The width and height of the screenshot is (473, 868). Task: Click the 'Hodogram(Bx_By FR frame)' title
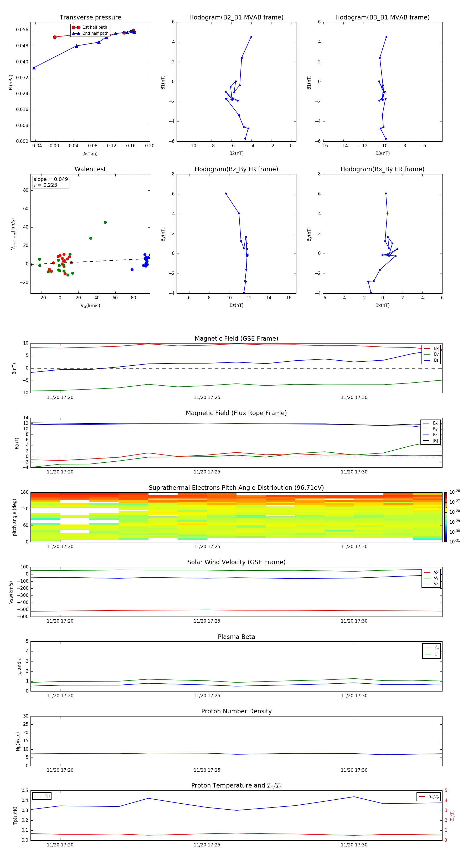point(382,169)
